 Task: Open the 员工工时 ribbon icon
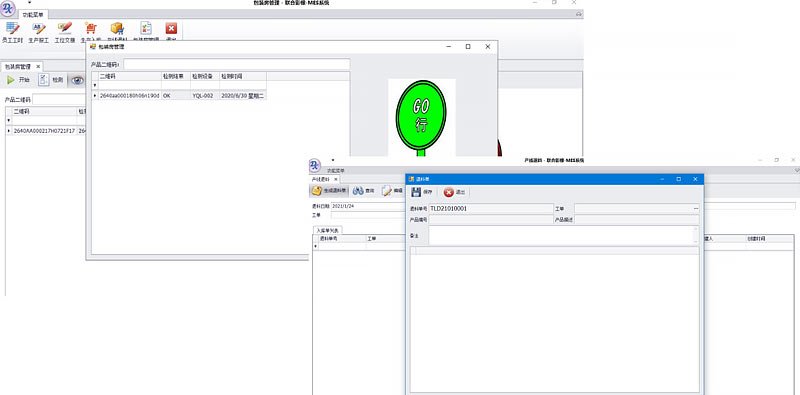pyautogui.click(x=12, y=32)
